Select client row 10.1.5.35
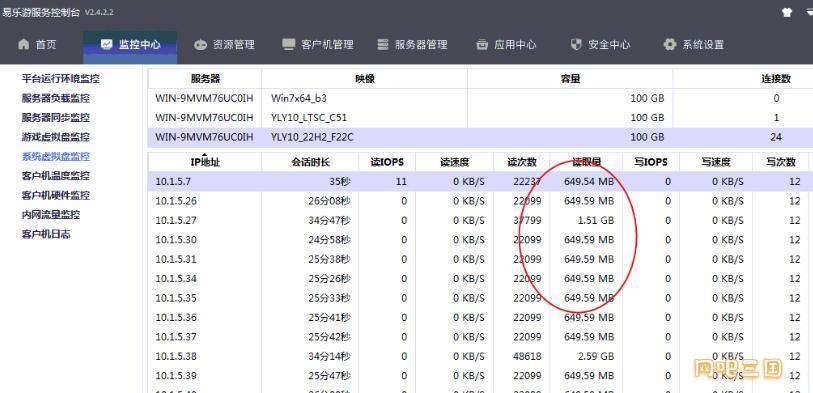This screenshot has height=393, width=813. pyautogui.click(x=481, y=298)
